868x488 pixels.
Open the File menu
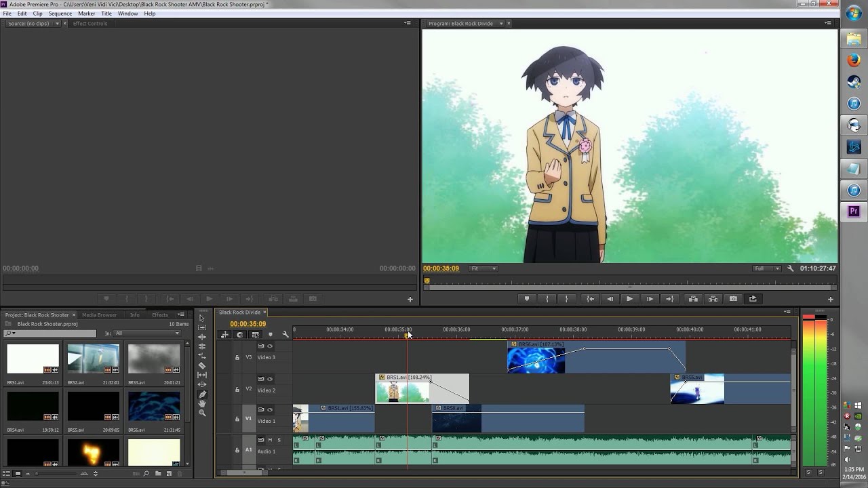7,14
